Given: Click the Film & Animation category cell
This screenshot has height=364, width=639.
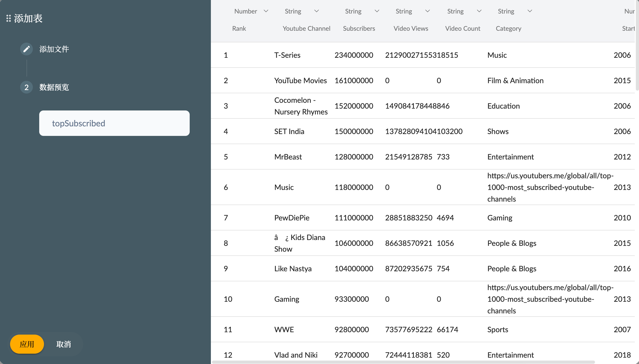Looking at the screenshot, I should click(515, 80).
